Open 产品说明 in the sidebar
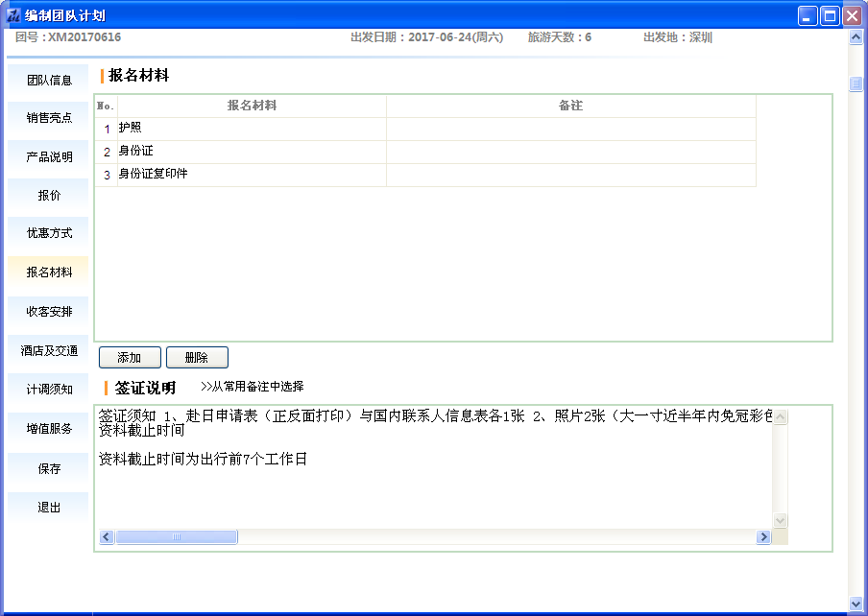Viewport: 868px width, 616px height. [x=49, y=157]
